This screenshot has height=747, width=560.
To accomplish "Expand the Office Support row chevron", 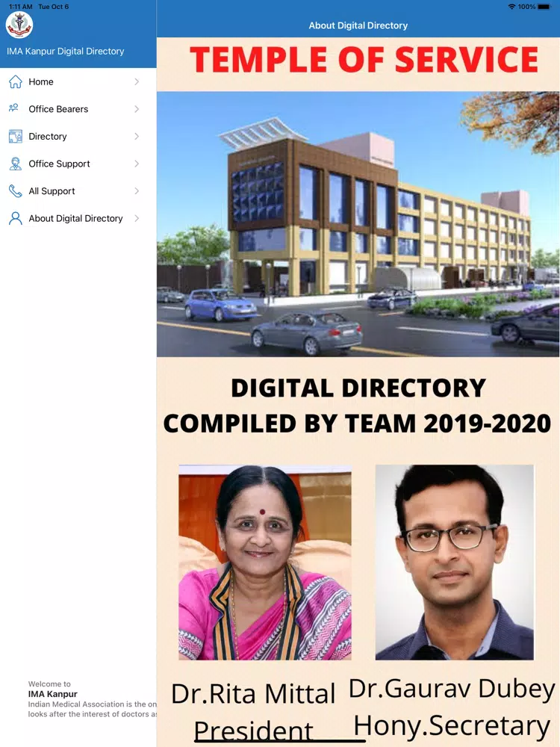I will (137, 164).
